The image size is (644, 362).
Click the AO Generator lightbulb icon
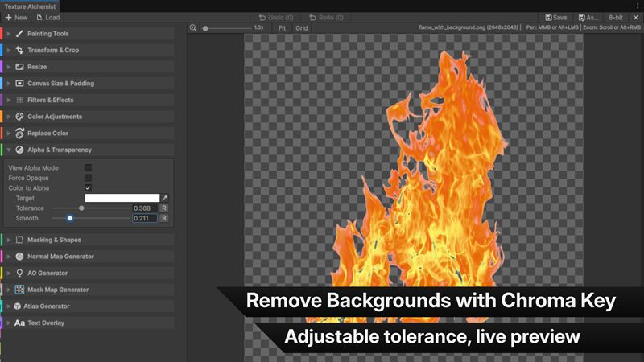point(19,273)
